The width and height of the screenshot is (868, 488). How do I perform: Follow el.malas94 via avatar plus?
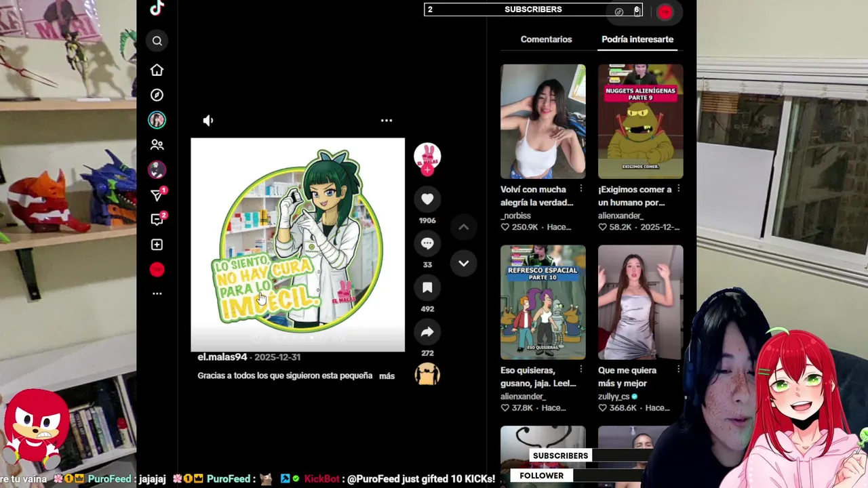click(x=427, y=170)
